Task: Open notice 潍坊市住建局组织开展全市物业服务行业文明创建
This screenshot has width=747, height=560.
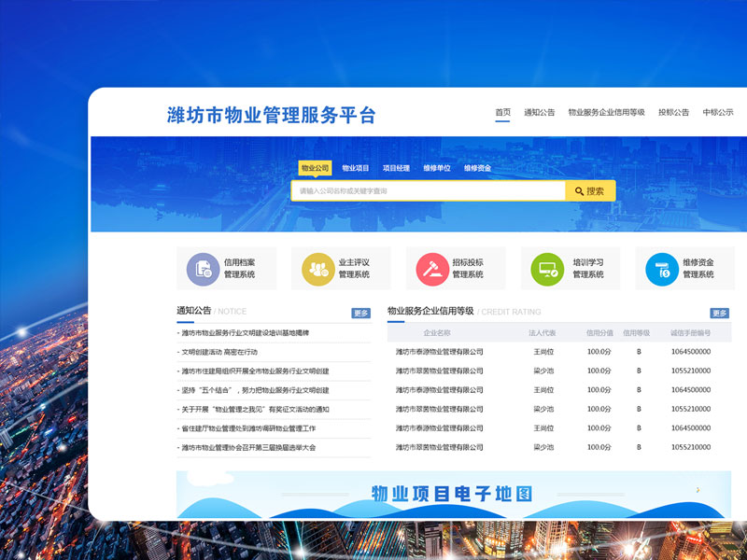Action: [255, 371]
